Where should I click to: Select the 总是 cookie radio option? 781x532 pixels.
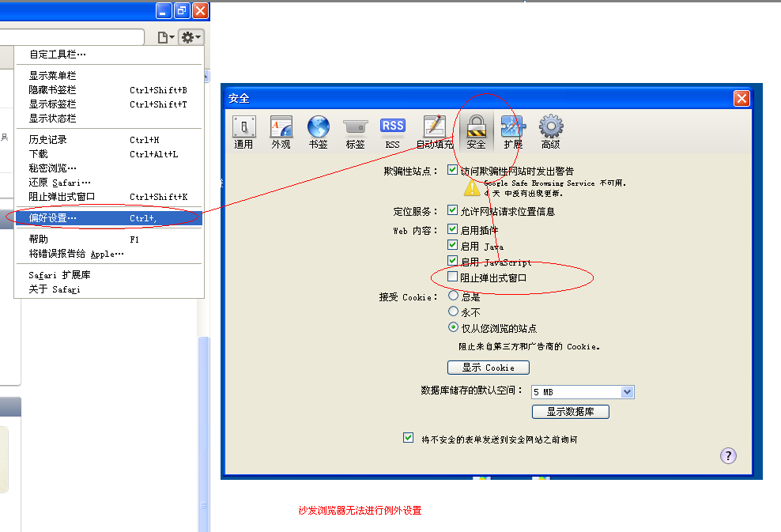coord(453,296)
